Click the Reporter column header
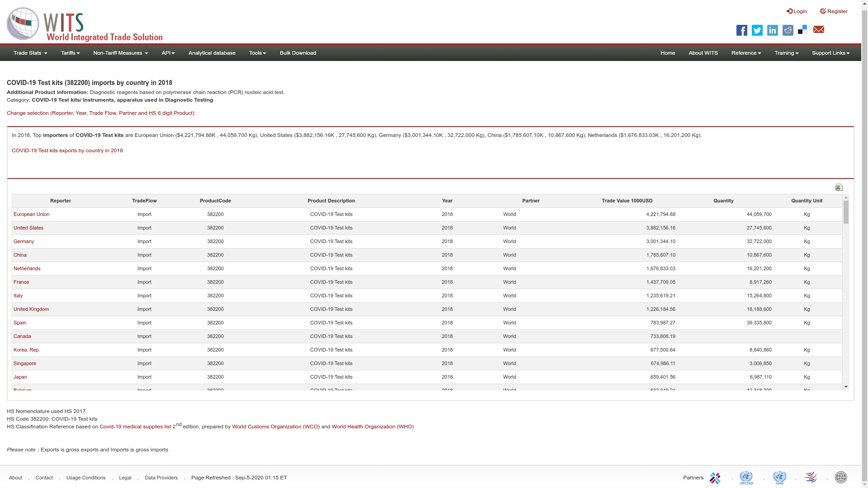868x488 pixels. 61,201
